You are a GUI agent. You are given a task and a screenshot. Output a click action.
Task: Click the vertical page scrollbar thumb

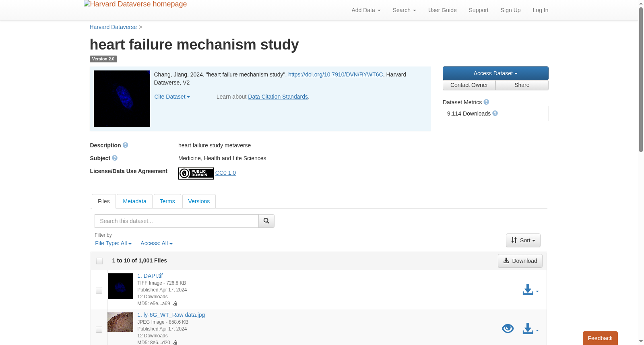[641, 80]
